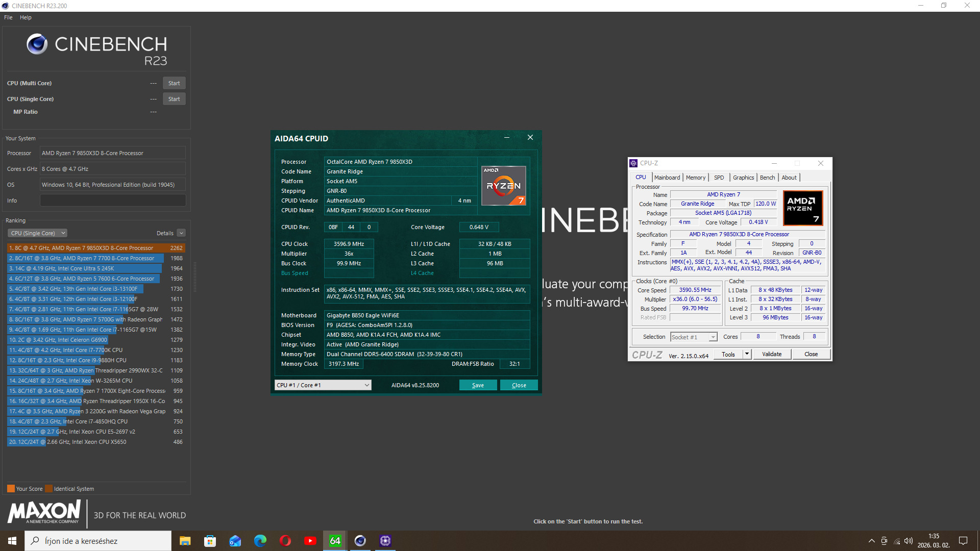Switch to CPU-Z taskbar icon
Screen dimensions: 980x551
coord(385,541)
